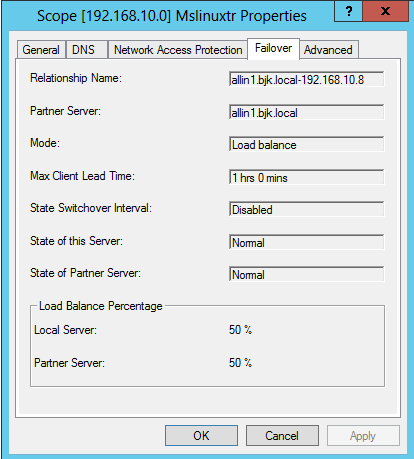Click the Partner Server name field
This screenshot has width=414, height=459.
tap(306, 112)
